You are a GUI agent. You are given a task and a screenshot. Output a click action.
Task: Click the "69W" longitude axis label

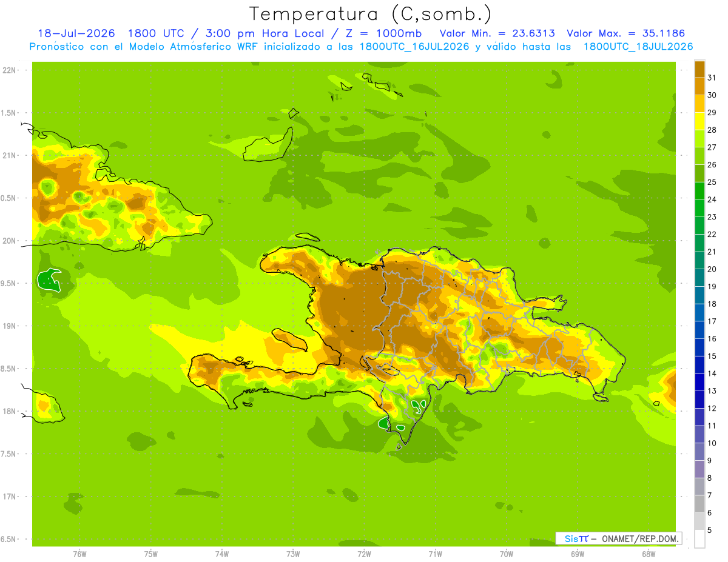[x=578, y=554]
